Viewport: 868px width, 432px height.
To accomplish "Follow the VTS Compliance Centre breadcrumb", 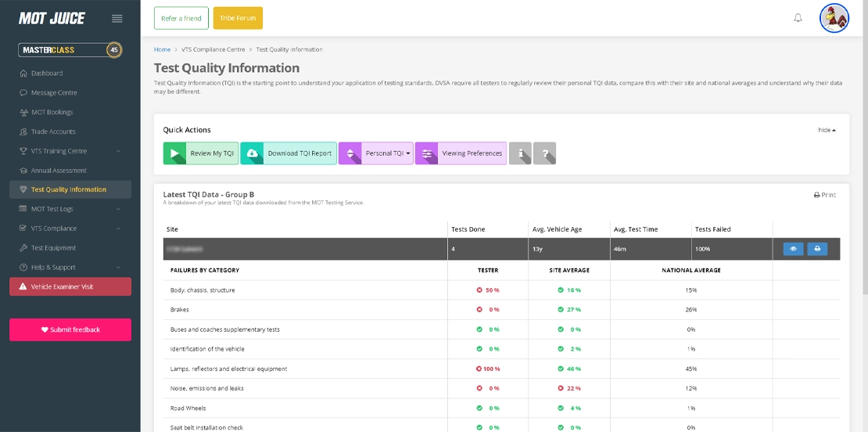I will click(x=213, y=49).
